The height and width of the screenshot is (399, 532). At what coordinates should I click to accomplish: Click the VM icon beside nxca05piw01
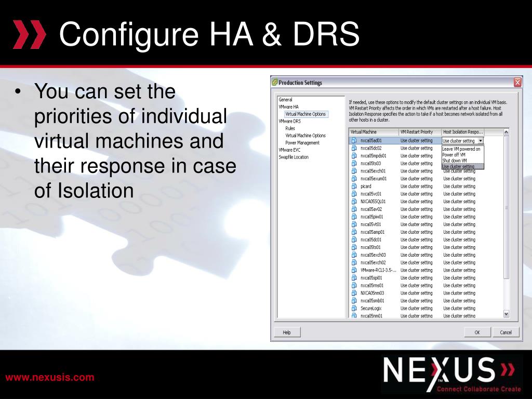tap(354, 217)
